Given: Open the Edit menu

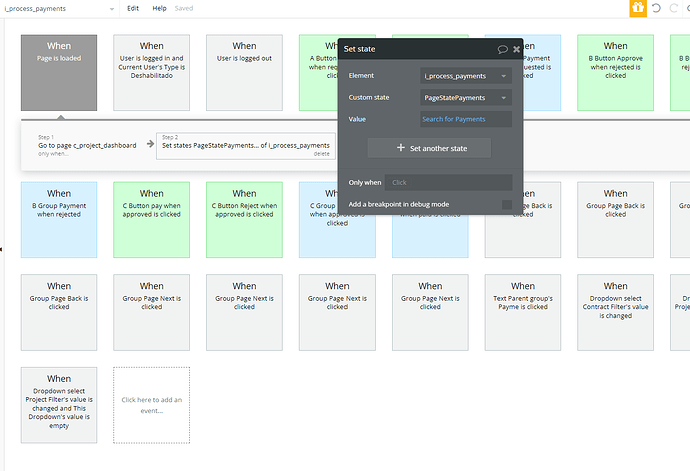Looking at the screenshot, I should [133, 8].
